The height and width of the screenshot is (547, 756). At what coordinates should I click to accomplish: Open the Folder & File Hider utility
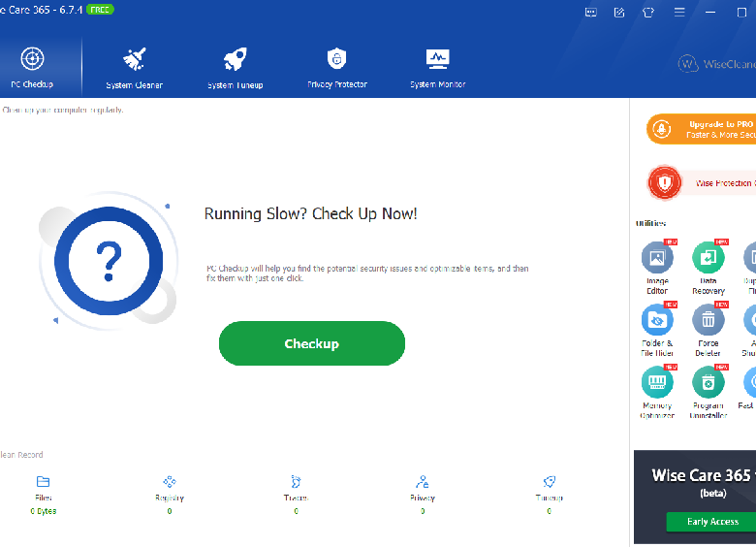click(657, 330)
